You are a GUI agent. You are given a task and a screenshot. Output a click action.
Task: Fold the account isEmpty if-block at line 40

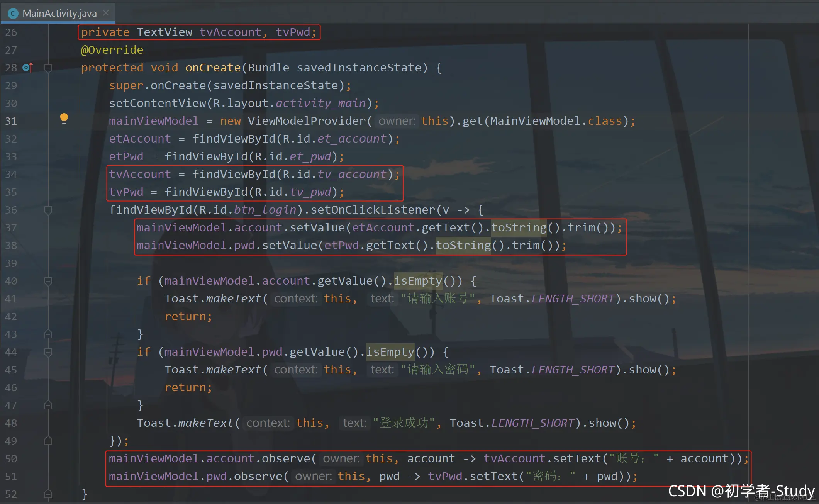(x=48, y=282)
